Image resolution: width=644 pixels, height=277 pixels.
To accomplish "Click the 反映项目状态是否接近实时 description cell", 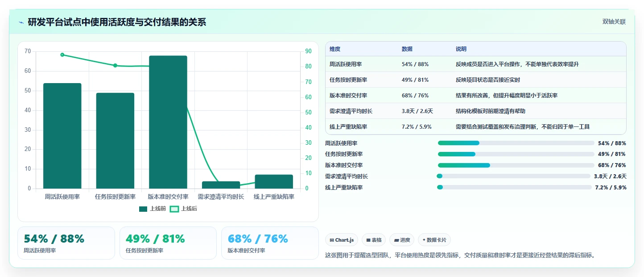I will [x=488, y=80].
